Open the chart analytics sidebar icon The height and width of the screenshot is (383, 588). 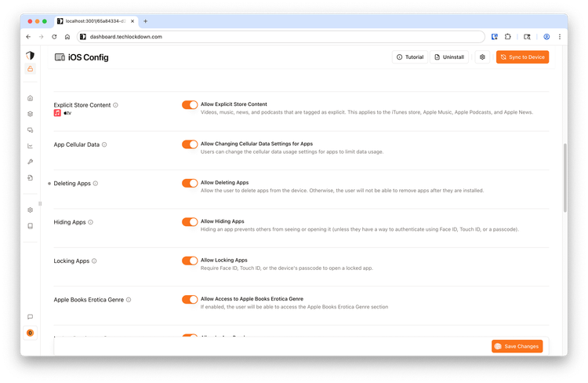30,145
